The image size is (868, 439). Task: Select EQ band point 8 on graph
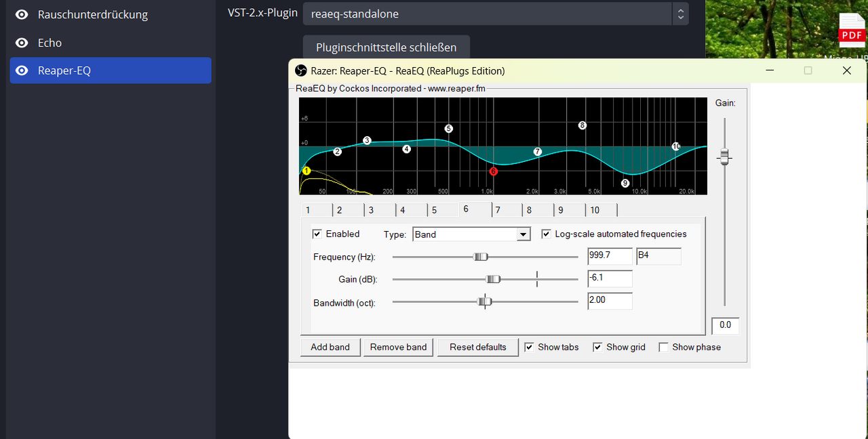pos(582,125)
